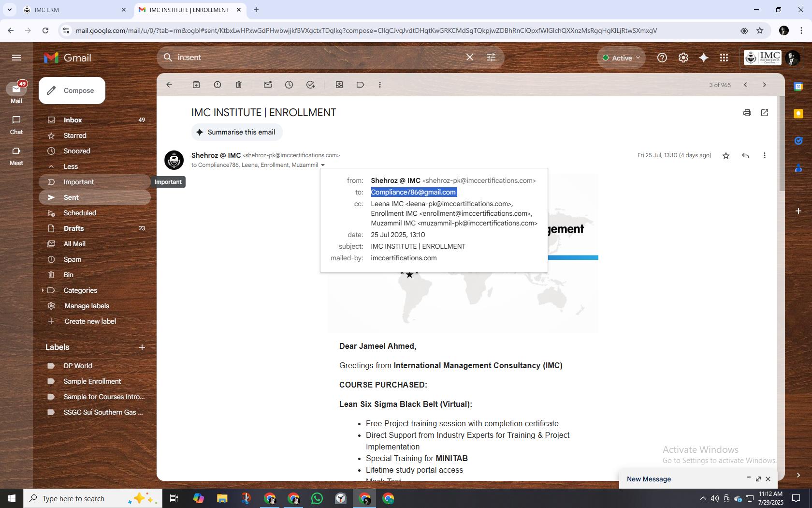Click Move to icon in toolbar

[x=339, y=85]
